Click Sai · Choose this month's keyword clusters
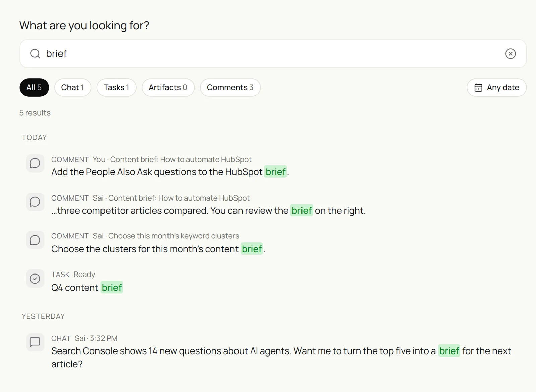 pyautogui.click(x=166, y=236)
